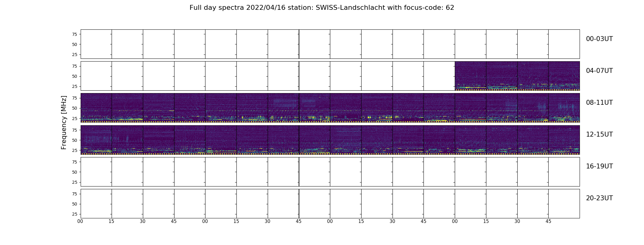
Task: Click the leftmost '30' time axis tick label
Action: point(143,221)
